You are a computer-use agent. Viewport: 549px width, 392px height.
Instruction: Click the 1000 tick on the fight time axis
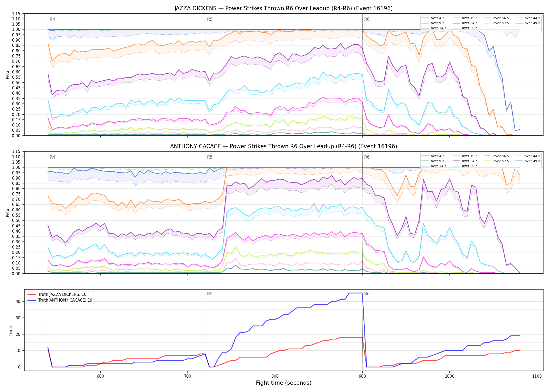click(x=450, y=376)
